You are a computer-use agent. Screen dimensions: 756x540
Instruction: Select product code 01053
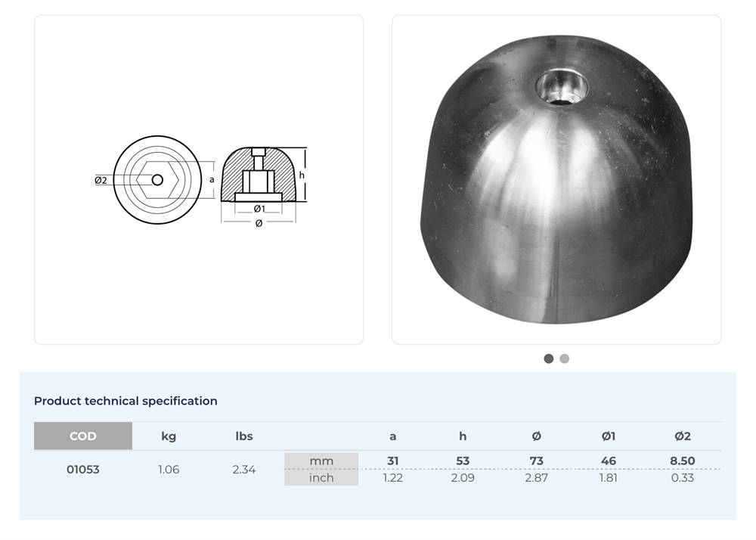tap(83, 470)
